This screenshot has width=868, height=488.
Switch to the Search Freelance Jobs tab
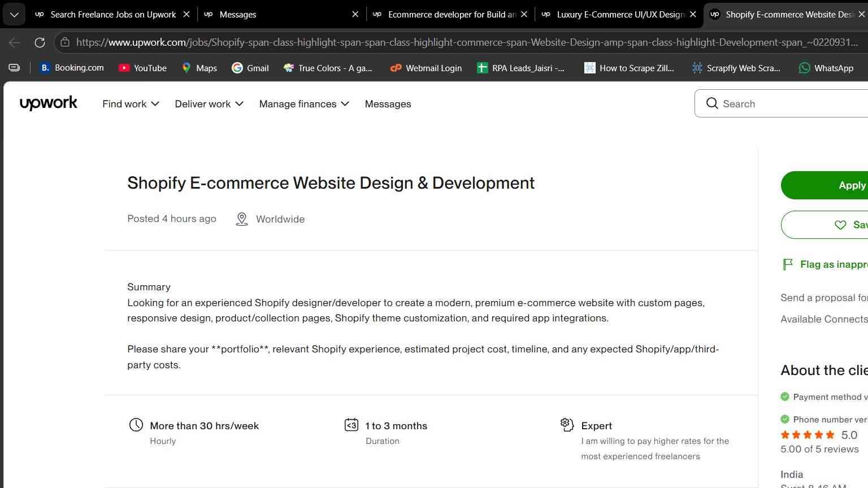[112, 14]
